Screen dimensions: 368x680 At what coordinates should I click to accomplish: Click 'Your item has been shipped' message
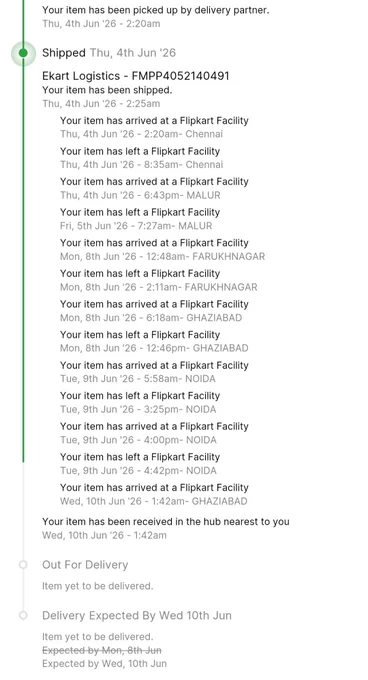point(107,90)
